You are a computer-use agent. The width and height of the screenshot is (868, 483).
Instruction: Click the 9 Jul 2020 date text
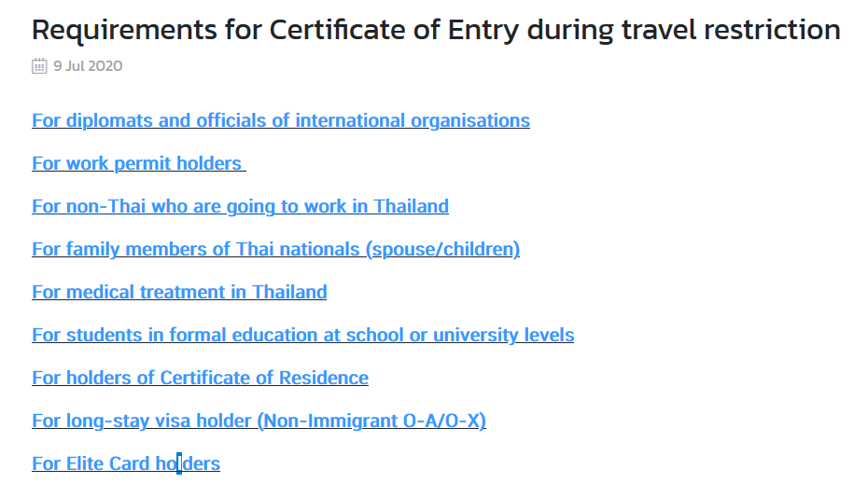[x=88, y=66]
